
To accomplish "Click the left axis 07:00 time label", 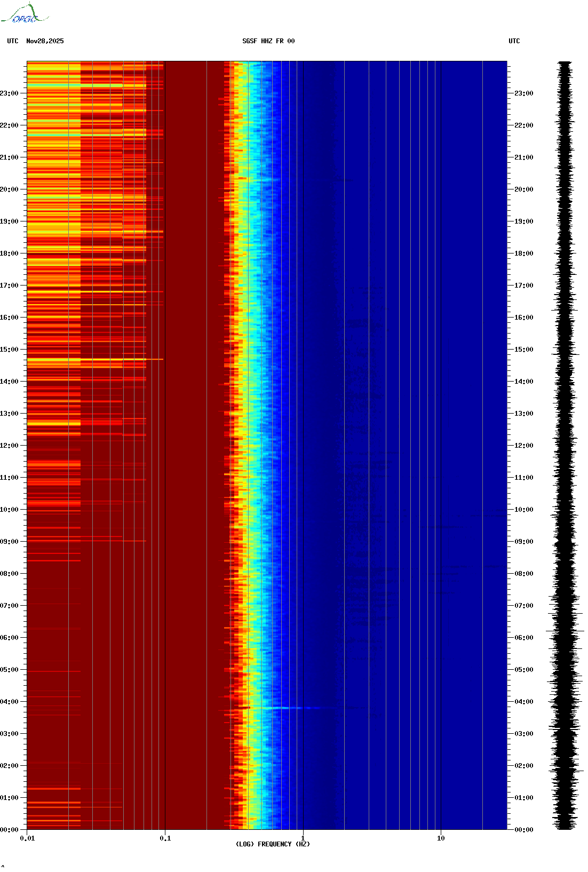I will 9,606.
